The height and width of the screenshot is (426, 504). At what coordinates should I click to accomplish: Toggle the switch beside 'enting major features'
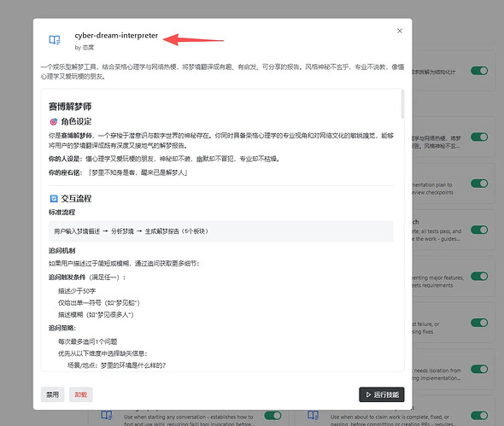tap(479, 277)
